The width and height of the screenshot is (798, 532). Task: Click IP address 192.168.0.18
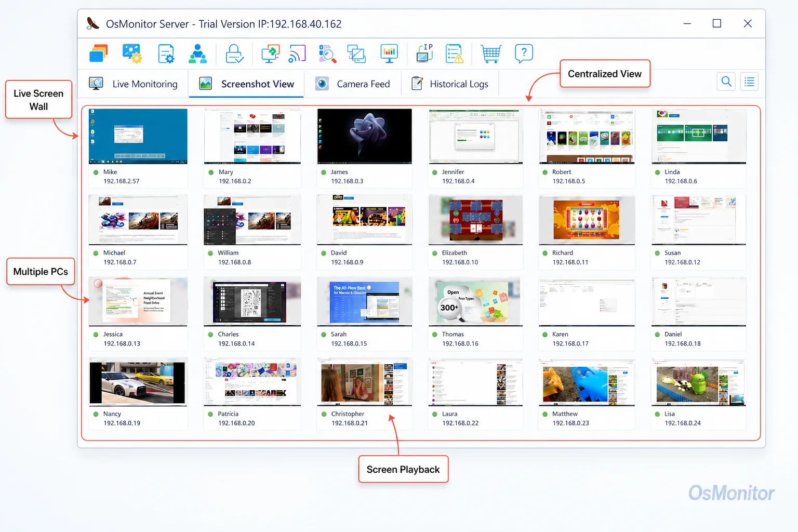pos(683,344)
